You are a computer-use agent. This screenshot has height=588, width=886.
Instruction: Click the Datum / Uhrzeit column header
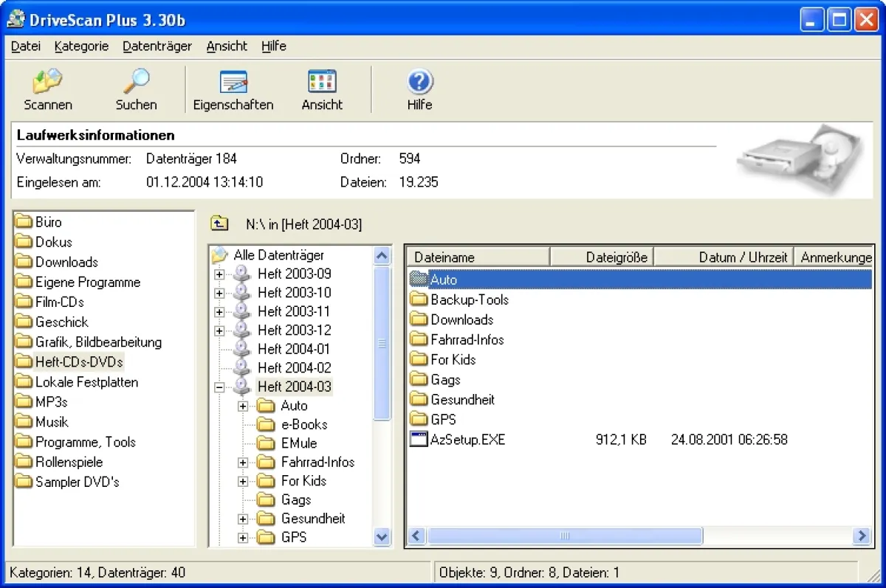pos(722,257)
